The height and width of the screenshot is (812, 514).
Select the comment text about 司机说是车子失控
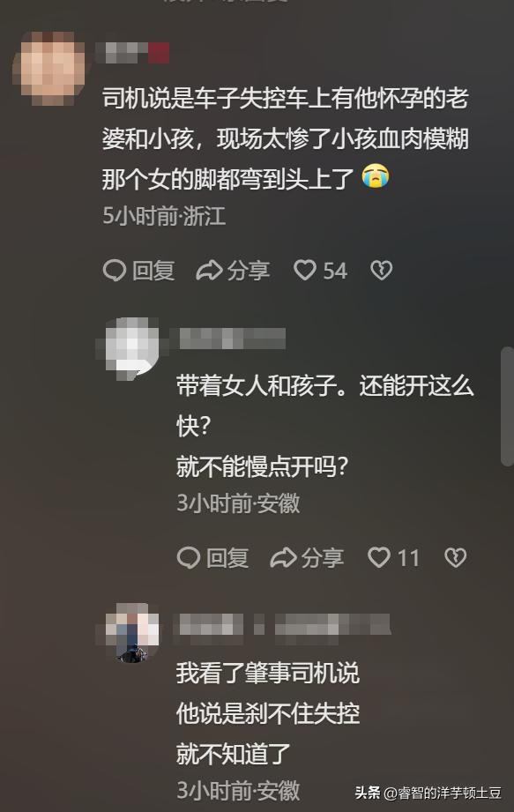click(285, 139)
